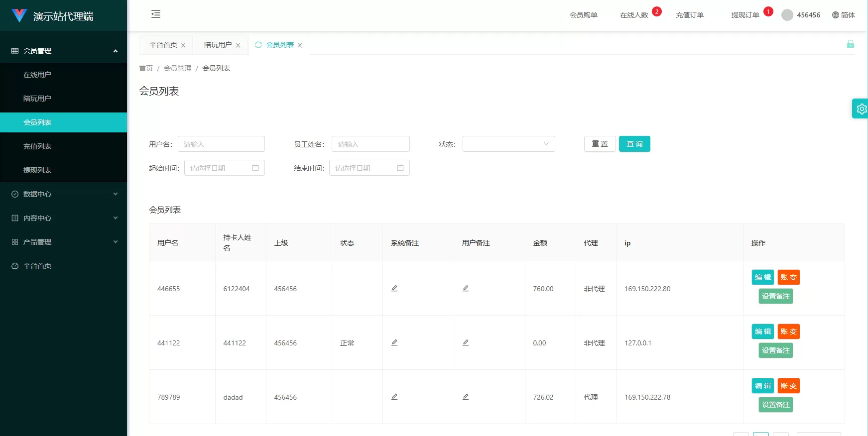Viewport: 868px width, 436px height.
Task: Edit system remark for user 789789
Action: [x=394, y=397]
